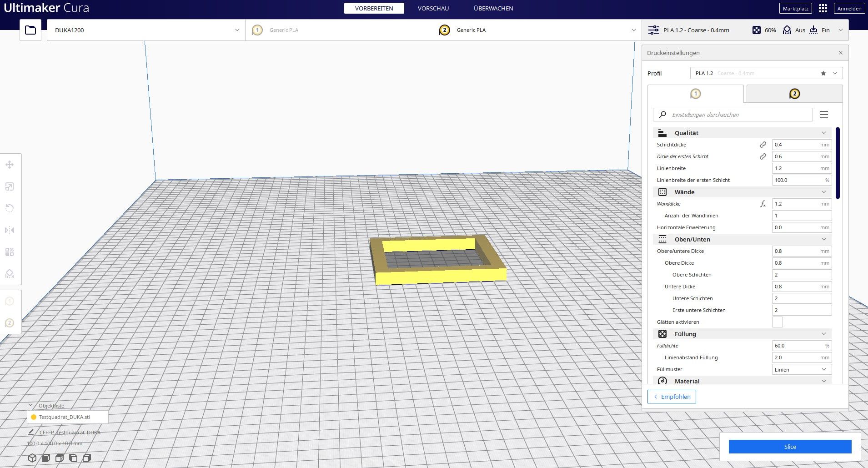Screen dimensions: 868x468
Task: Select the yellow frame model in viewport
Action: [x=440, y=276]
